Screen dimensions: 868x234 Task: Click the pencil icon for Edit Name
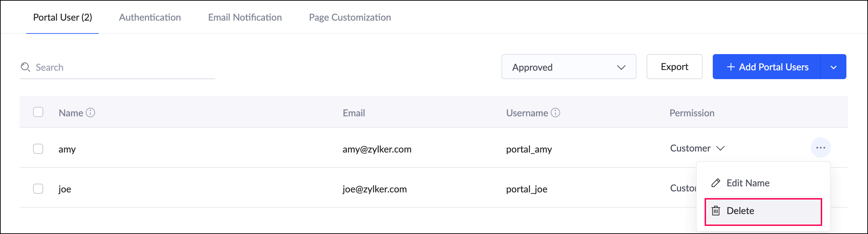click(715, 183)
